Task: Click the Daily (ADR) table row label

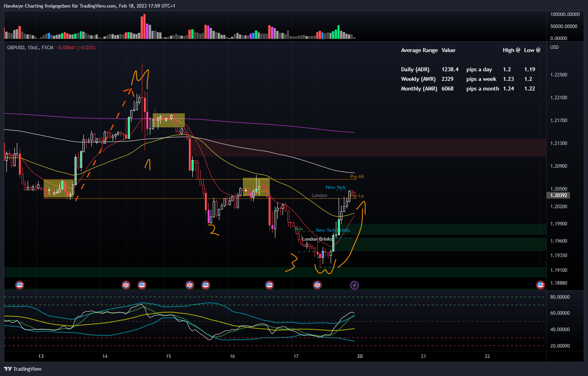Action: pyautogui.click(x=415, y=70)
